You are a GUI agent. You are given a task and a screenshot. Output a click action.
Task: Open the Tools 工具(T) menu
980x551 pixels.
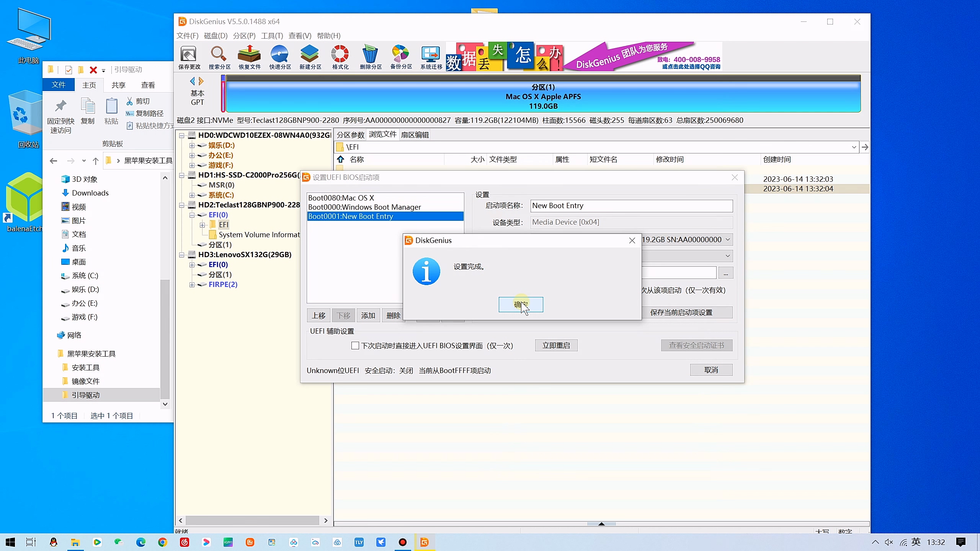pos(272,36)
